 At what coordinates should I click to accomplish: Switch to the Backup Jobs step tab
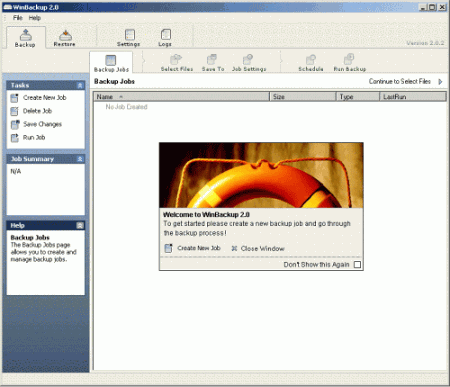click(x=111, y=63)
